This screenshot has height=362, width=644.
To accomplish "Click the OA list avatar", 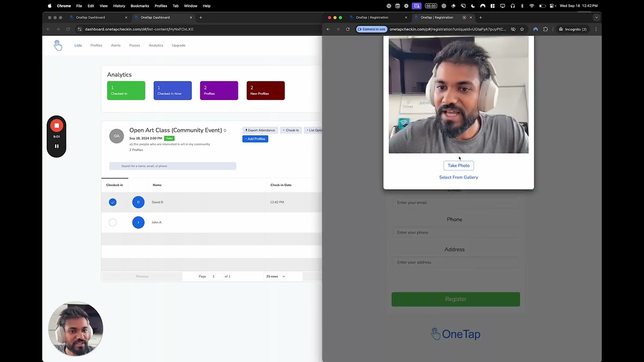I will 117,136.
